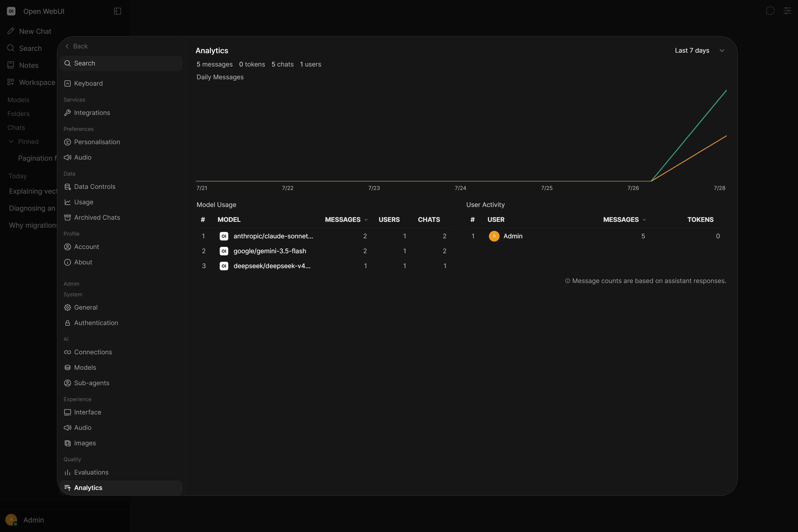Open the Diagnosing an... chat
Image resolution: width=798 pixels, height=532 pixels.
coord(32,208)
